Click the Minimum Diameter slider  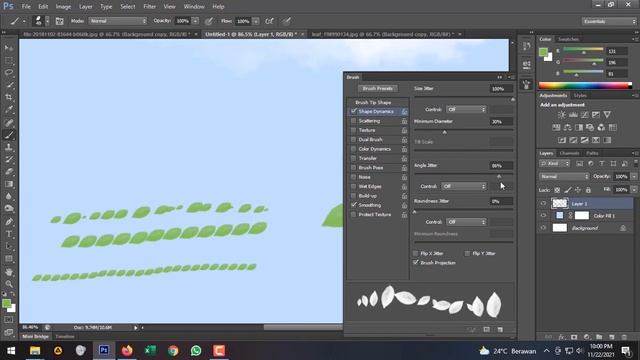pos(464,131)
